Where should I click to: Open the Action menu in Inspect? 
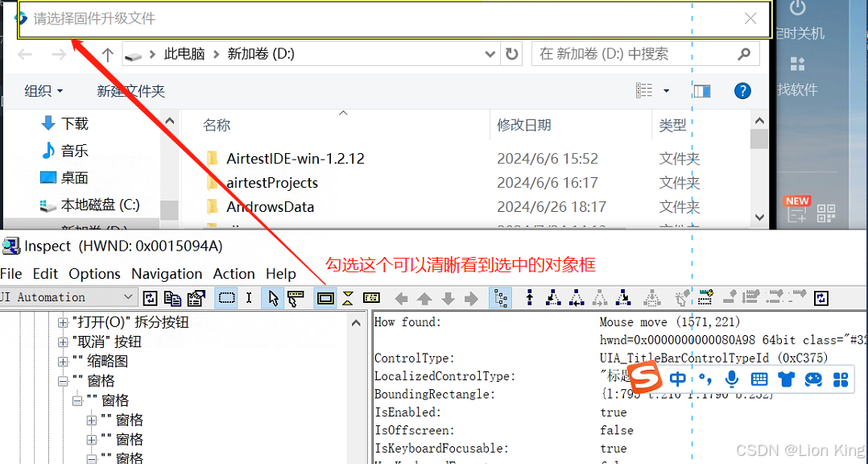(x=234, y=274)
